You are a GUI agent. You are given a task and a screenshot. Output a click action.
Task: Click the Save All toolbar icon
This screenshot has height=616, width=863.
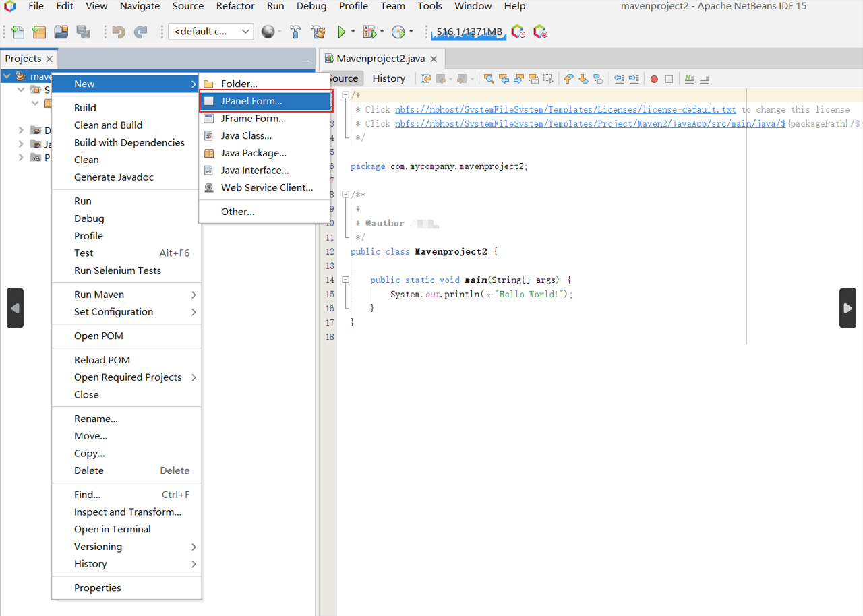click(83, 32)
